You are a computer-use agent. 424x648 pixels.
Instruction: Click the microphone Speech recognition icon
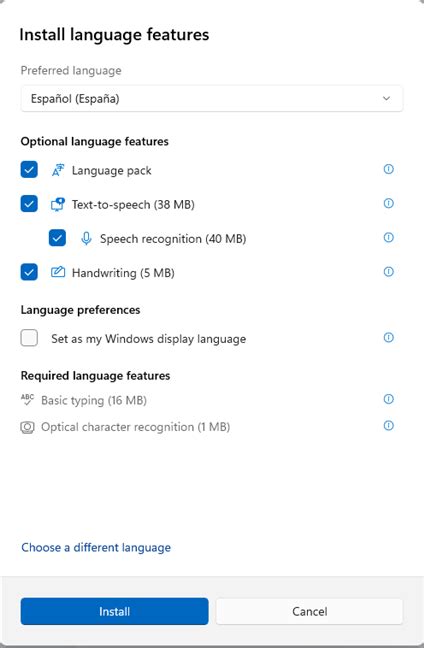point(86,238)
